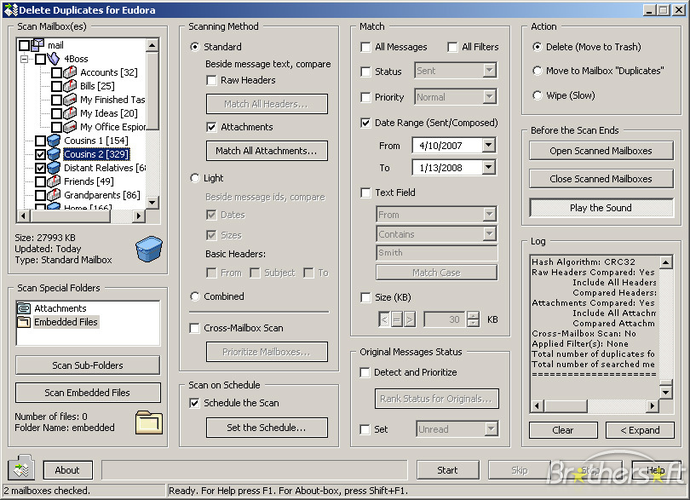Image resolution: width=690 pixels, height=500 pixels.
Task: Select Move to Mailbox Duplicates action
Action: (537, 71)
